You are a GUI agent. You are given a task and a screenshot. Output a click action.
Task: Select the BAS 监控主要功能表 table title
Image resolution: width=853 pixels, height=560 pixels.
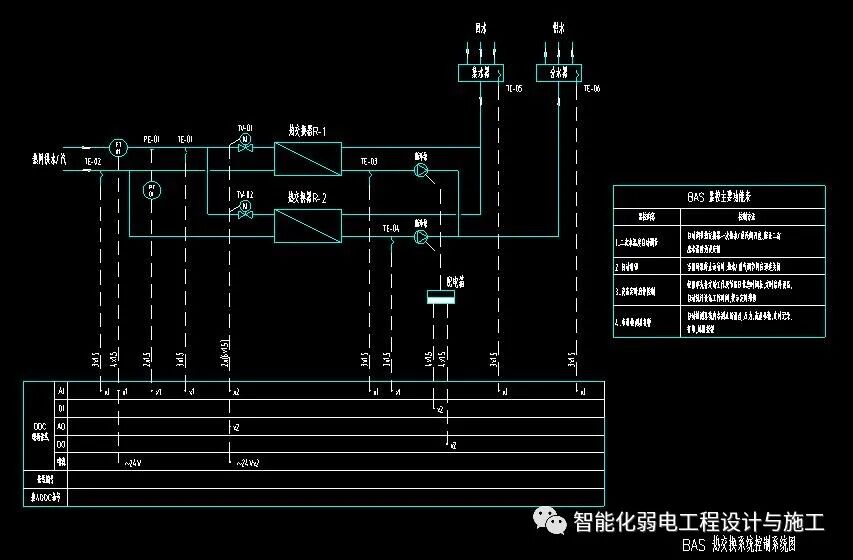(x=719, y=197)
